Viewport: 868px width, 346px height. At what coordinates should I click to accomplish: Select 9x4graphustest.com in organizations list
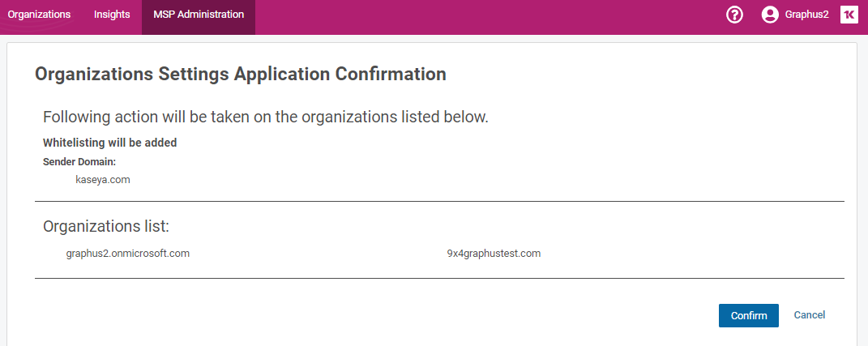[x=494, y=254]
